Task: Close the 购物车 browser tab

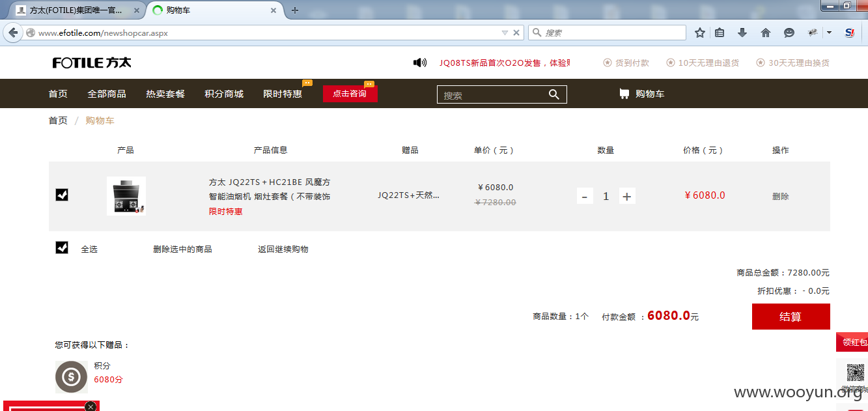Action: (273, 10)
